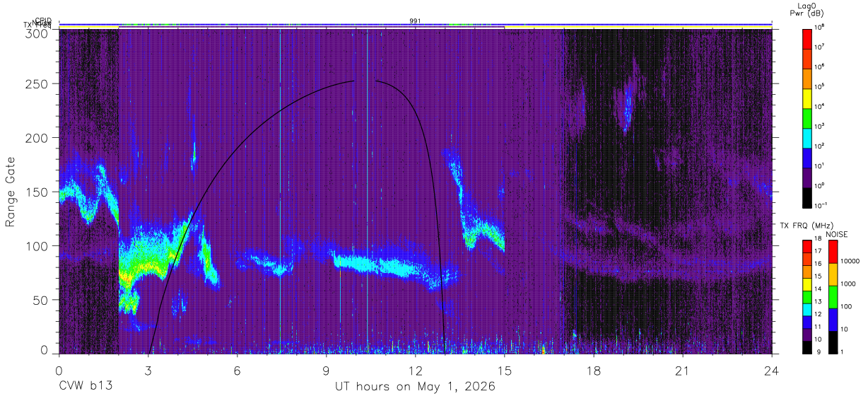The image size is (868, 401).
Task: Click the '300' range gate tick label
Action: 38,33
